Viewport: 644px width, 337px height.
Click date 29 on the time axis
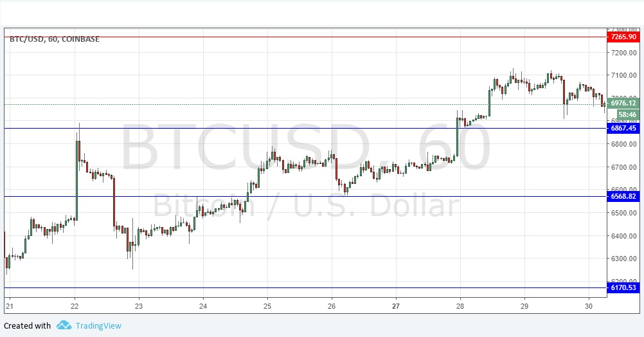pos(524,306)
